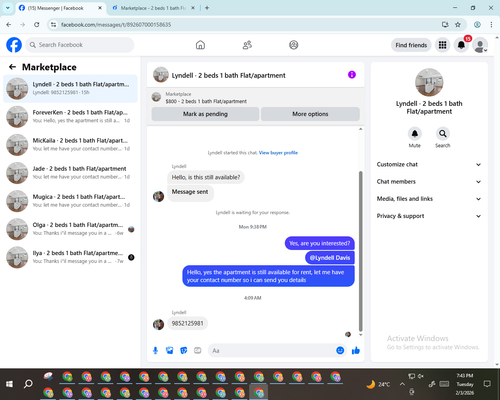Open the purple conversation information icon
The width and height of the screenshot is (500, 400).
pos(352,75)
